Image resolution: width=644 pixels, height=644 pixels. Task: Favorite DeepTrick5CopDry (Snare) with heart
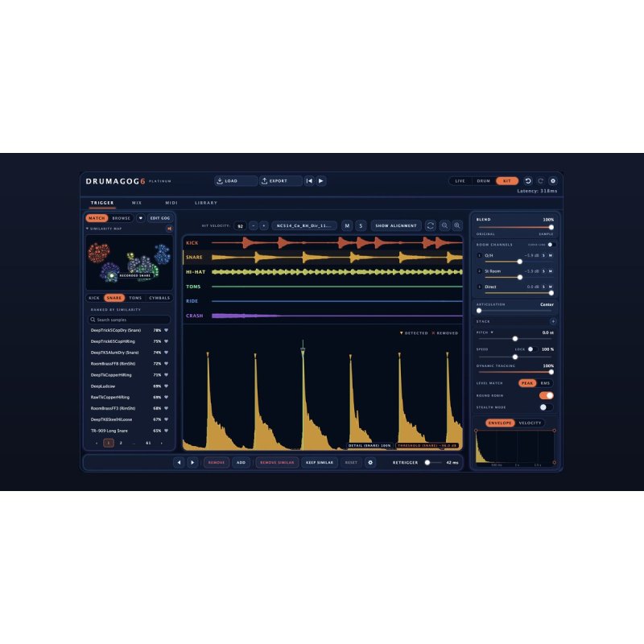(167, 330)
